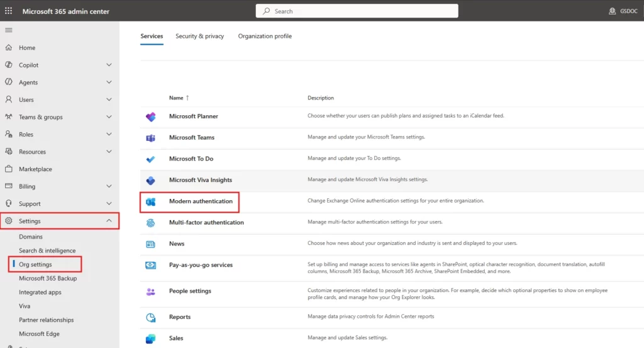Open Domains under Settings
Screen dimensions: 644x348
(31, 237)
